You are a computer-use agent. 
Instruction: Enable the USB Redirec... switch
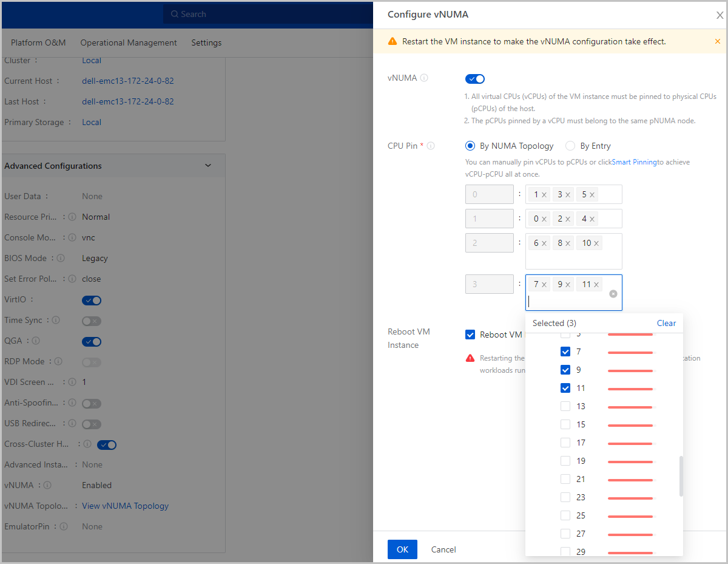coord(92,424)
